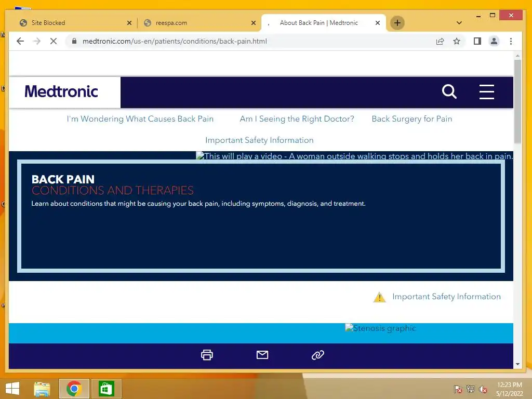Screen dimensions: 532x399
Task: Toggle the browser side panel icon
Action: [477, 42]
